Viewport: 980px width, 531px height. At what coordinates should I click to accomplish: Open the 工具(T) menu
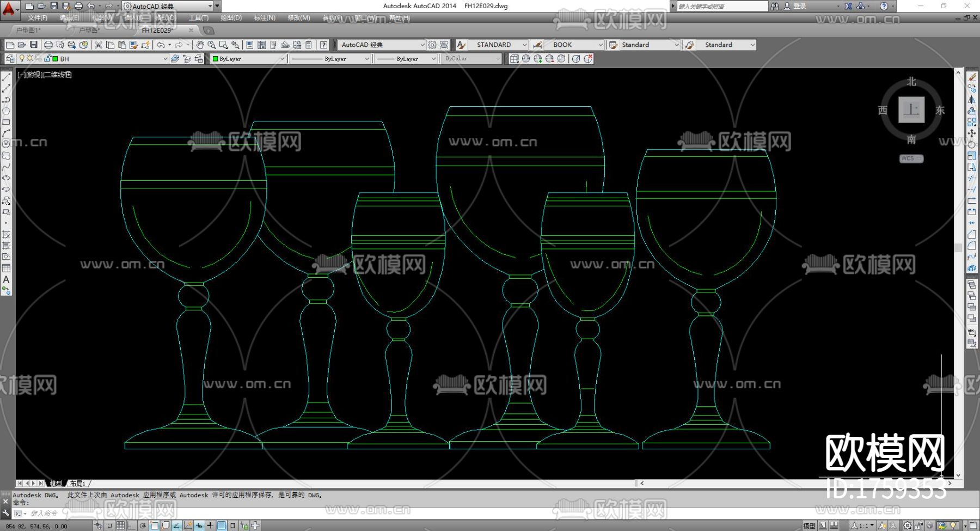pyautogui.click(x=198, y=18)
